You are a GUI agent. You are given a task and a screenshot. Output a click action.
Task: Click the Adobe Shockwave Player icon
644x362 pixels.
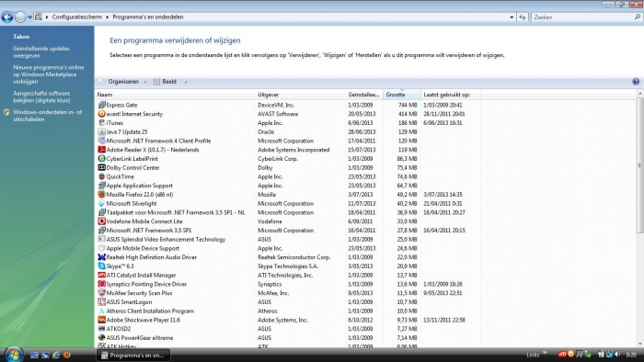pos(101,320)
